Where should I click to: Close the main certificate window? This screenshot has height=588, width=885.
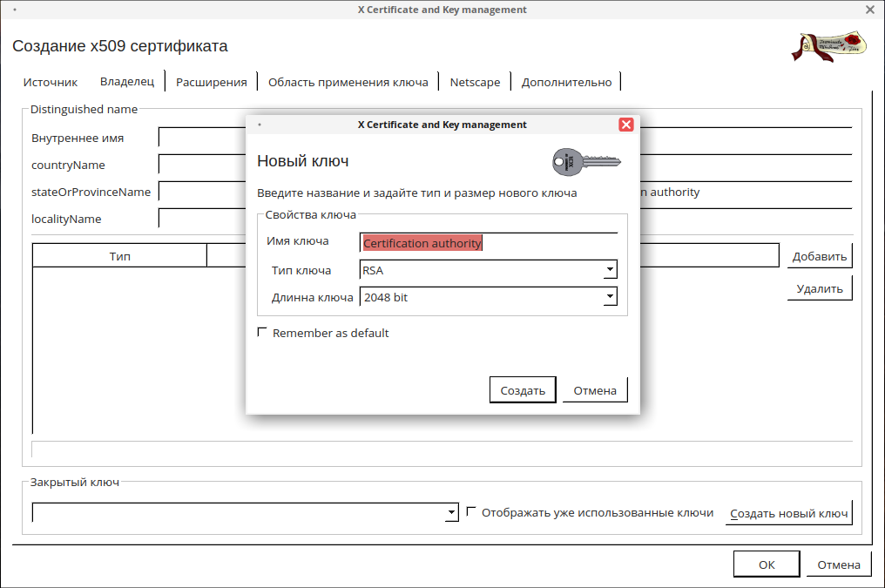click(x=869, y=10)
